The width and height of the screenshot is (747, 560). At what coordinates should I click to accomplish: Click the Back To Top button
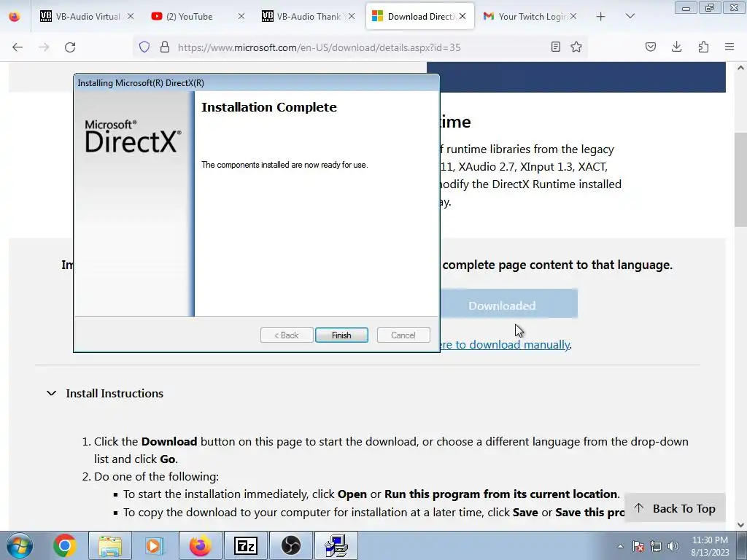click(675, 508)
